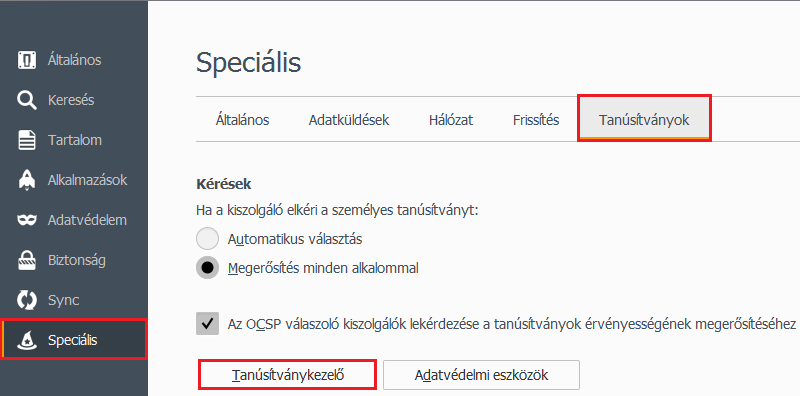Switch to the Általános tab
The width and height of the screenshot is (800, 396).
pyautogui.click(x=242, y=120)
